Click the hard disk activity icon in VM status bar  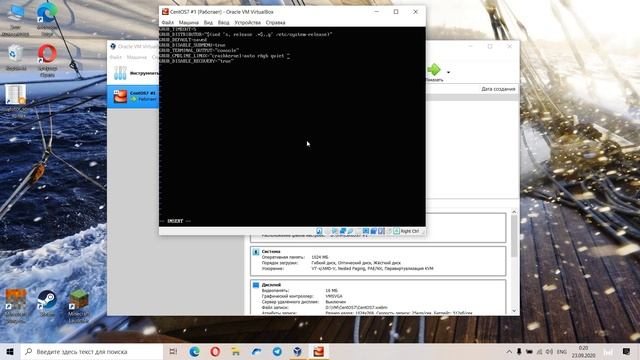tap(319, 231)
